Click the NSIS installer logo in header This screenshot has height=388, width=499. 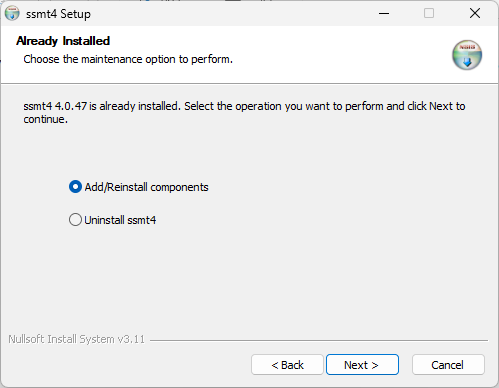click(x=467, y=55)
